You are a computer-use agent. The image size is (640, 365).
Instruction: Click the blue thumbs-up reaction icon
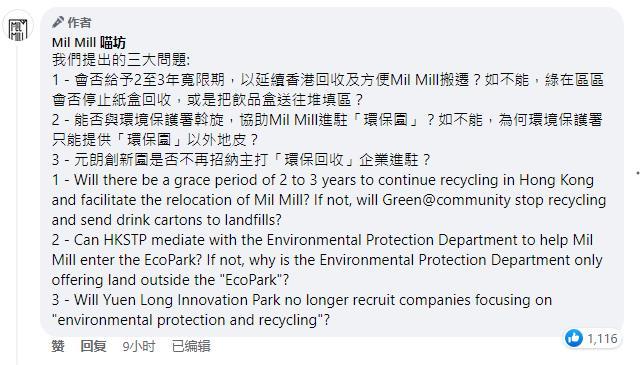[x=573, y=338]
